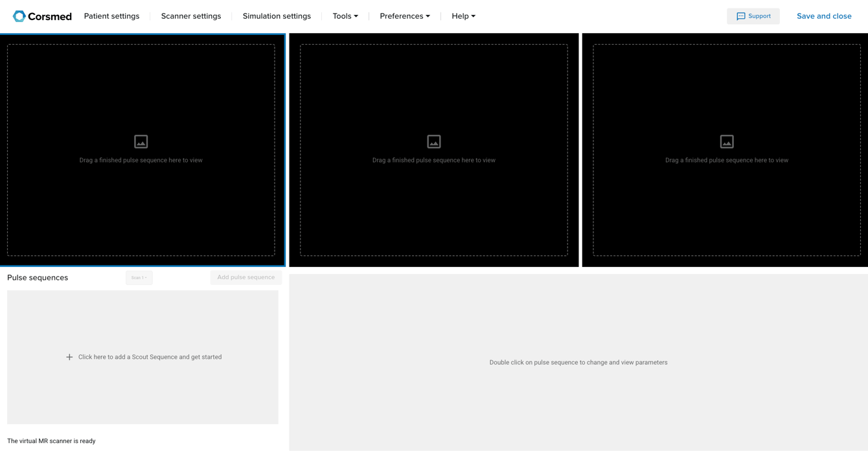This screenshot has height=458, width=868.
Task: Click Save and close link
Action: pos(824,16)
